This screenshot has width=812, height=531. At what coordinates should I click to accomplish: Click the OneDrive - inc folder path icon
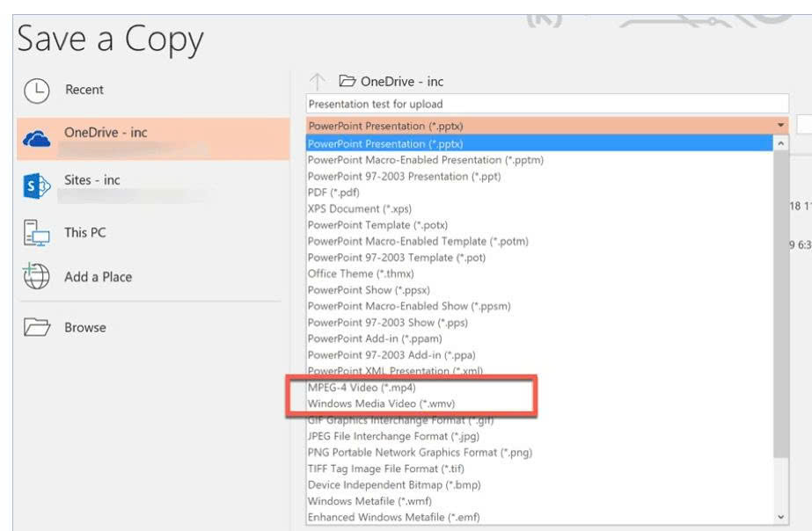347,82
